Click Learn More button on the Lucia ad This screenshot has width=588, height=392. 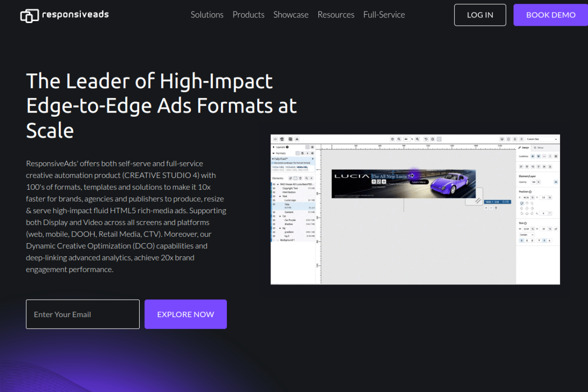tap(418, 182)
